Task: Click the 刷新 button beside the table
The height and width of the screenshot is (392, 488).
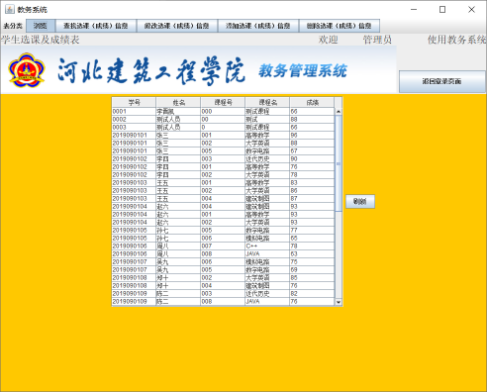Action: [x=360, y=201]
